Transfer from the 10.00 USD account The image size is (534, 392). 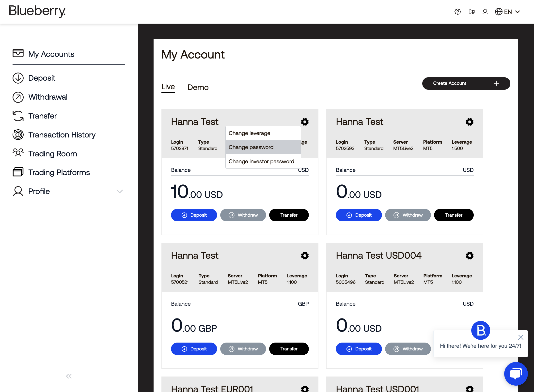pyautogui.click(x=289, y=215)
